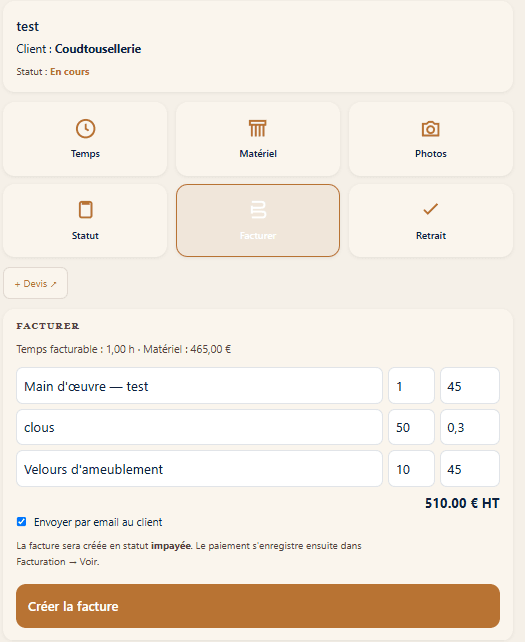Image resolution: width=525 pixels, height=642 pixels.
Task: Click the arrow on + Devis
Action: [53, 284]
